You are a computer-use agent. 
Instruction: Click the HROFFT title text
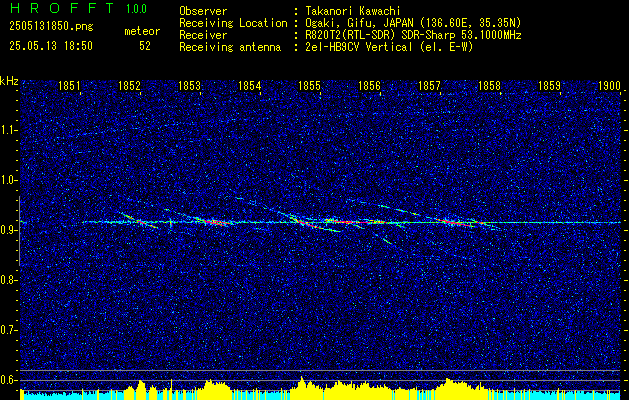(62, 8)
